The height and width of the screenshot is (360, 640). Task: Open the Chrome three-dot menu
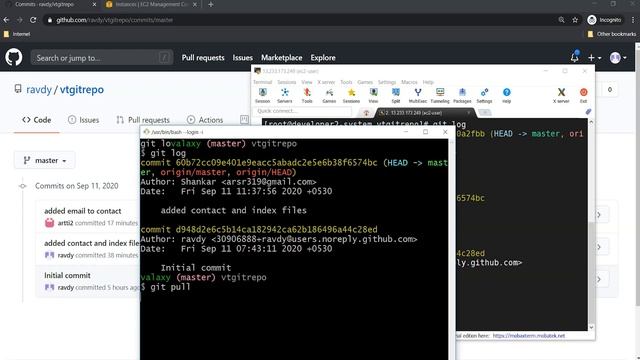tap(633, 20)
